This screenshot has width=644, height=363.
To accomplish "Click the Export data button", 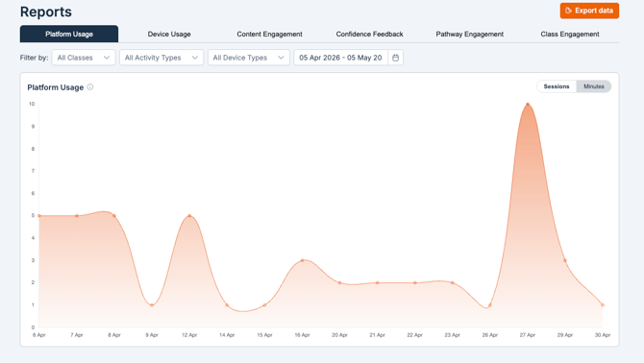I will click(x=589, y=11).
